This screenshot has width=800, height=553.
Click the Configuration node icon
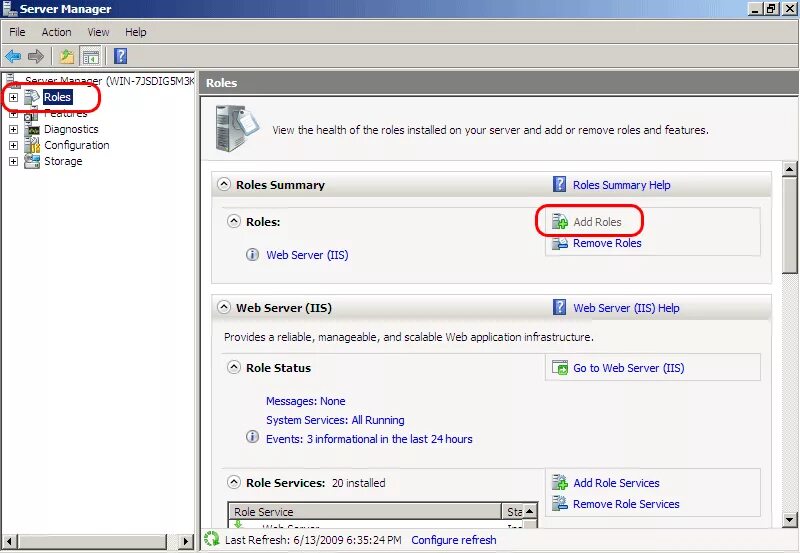click(x=32, y=145)
